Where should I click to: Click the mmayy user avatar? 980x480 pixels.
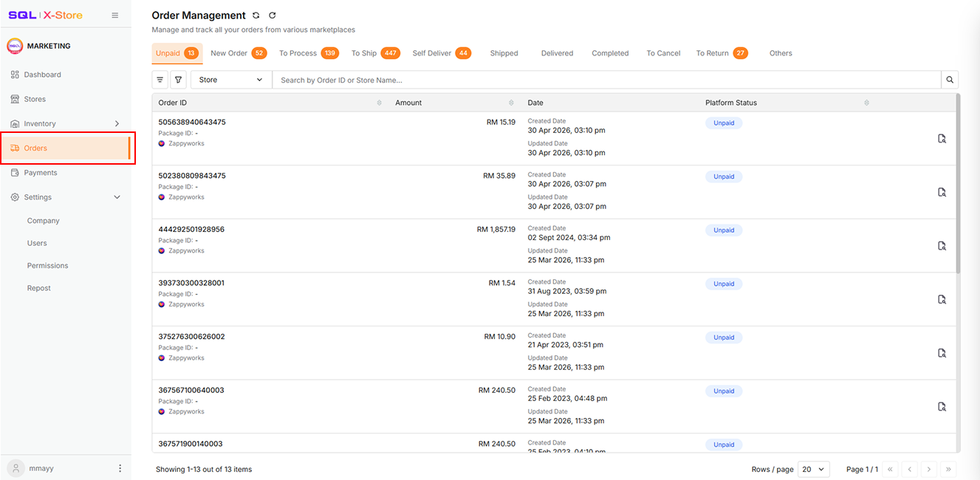click(16, 468)
